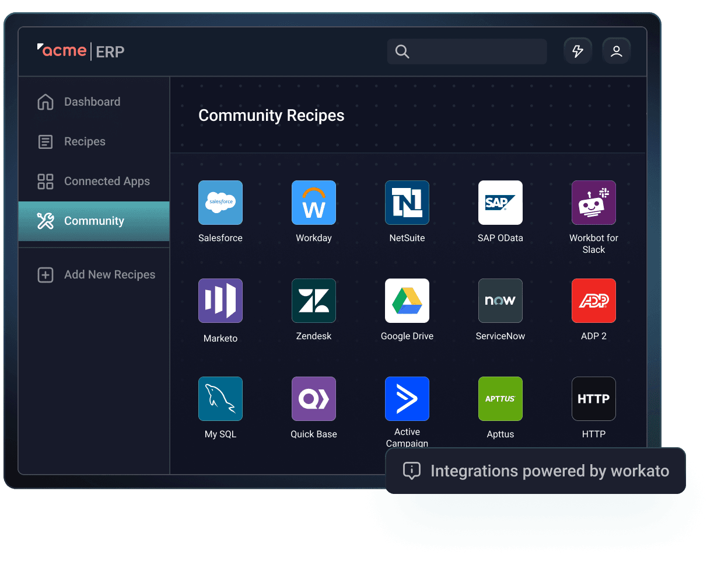Click the Zendesk label text
Viewport: 728px width, 564px height.
(x=314, y=336)
